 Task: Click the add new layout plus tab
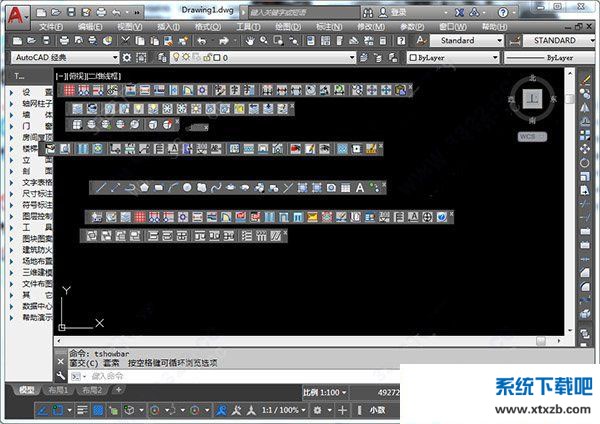[118, 389]
